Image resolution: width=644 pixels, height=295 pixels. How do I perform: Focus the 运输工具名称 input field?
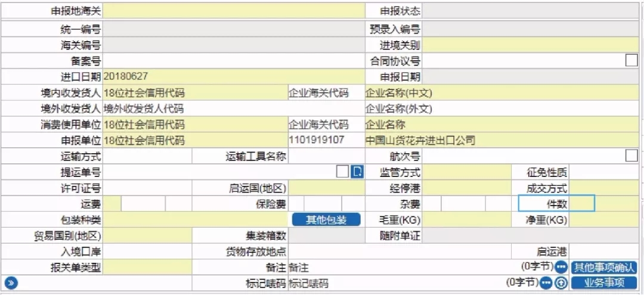click(326, 156)
